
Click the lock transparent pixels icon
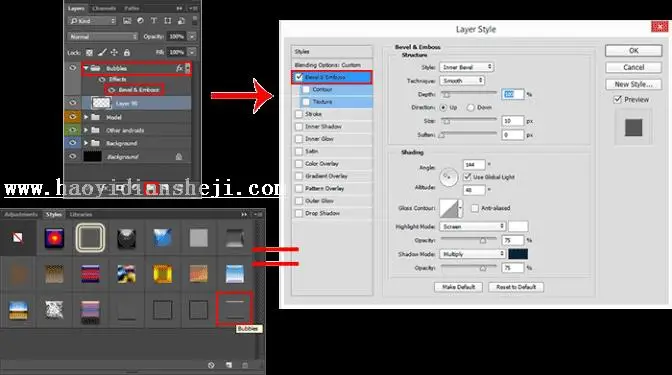[89, 53]
